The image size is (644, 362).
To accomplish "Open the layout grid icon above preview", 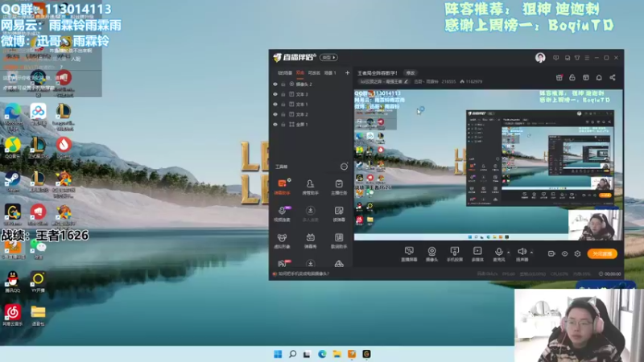I will point(586,77).
